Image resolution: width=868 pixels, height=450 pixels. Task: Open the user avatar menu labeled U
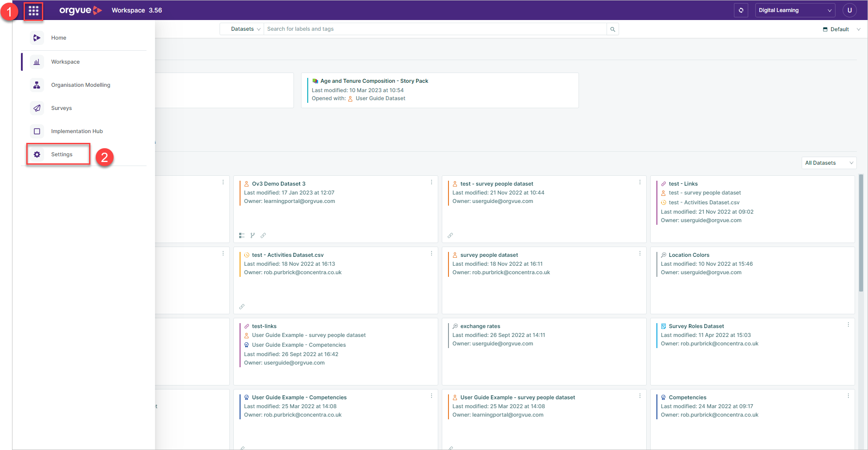pos(849,10)
